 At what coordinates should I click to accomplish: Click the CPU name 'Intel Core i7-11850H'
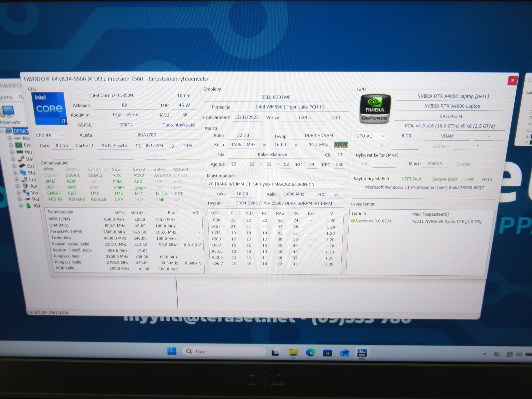111,96
